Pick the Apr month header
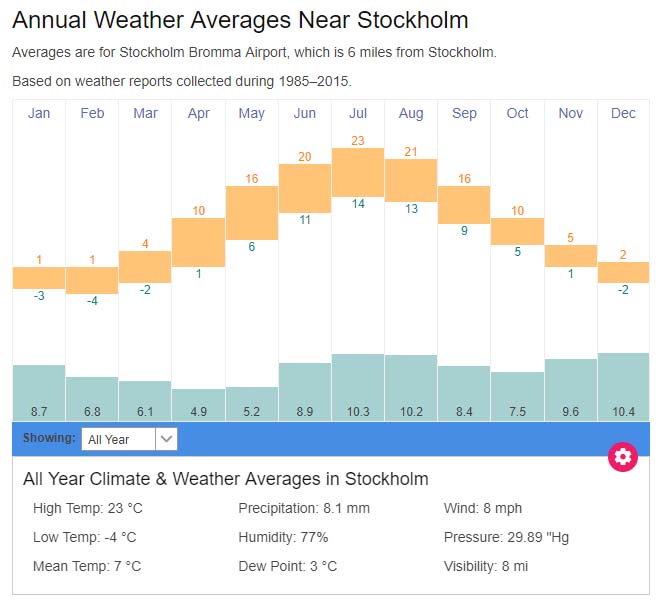Viewport: 661px width, 606px height. [x=199, y=113]
